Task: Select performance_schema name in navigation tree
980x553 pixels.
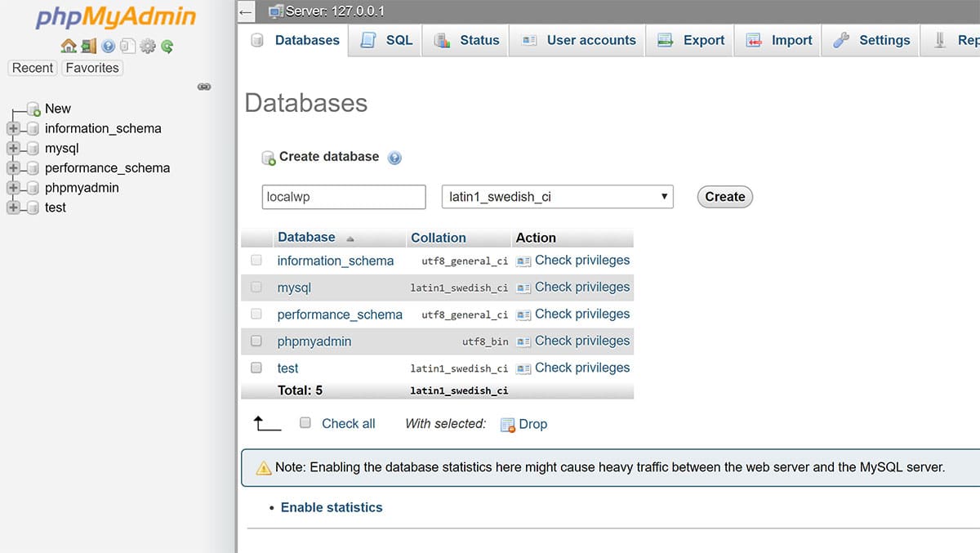Action: point(108,168)
